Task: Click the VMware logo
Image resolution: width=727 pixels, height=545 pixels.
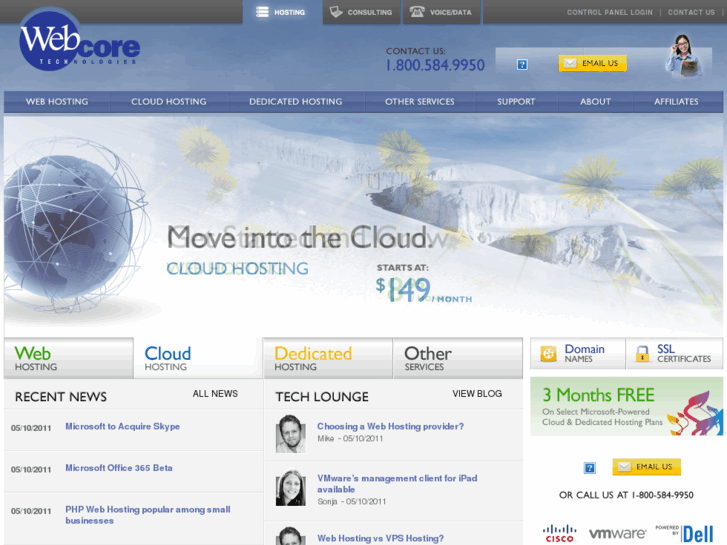Action: coord(617,533)
